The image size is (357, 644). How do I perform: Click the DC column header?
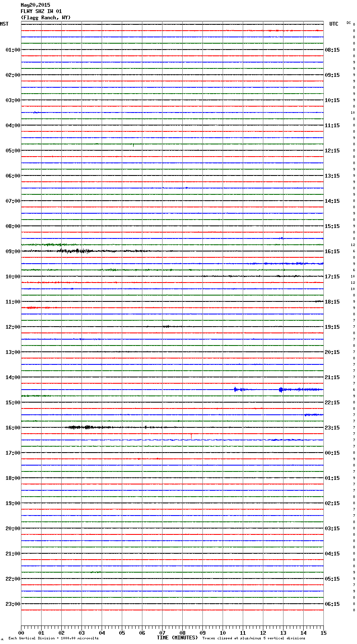point(349,23)
